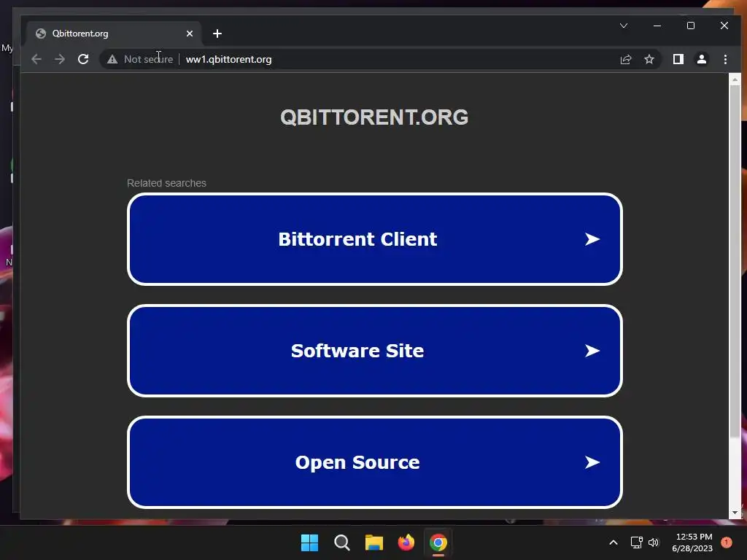The height and width of the screenshot is (560, 747).
Task: Open the Chrome profile menu
Action: pyautogui.click(x=701, y=59)
